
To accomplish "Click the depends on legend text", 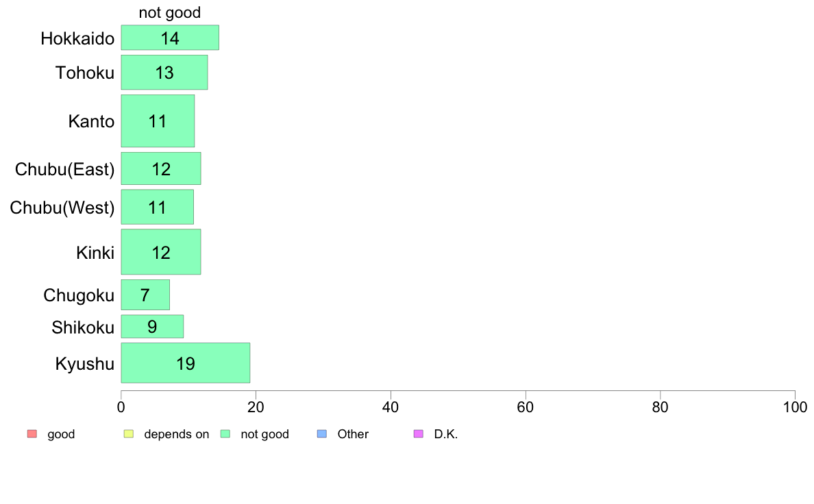I will [177, 434].
